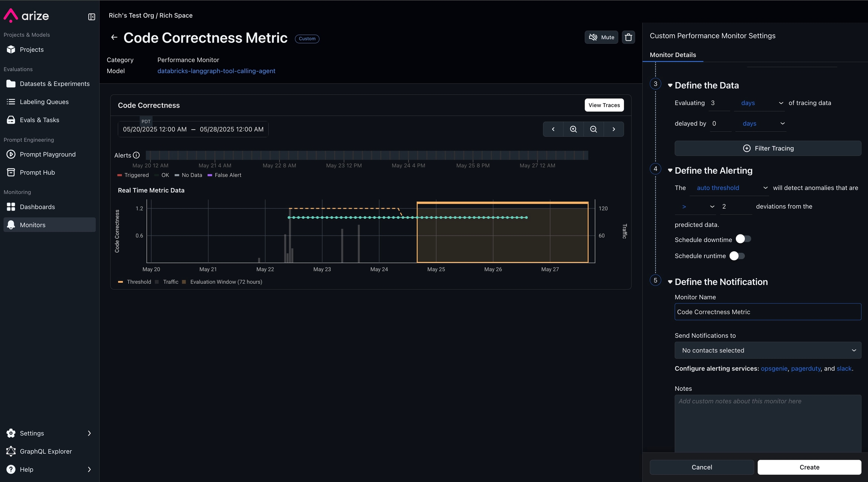Collapse the left sidebar panel icon
The image size is (868, 482).
[92, 17]
